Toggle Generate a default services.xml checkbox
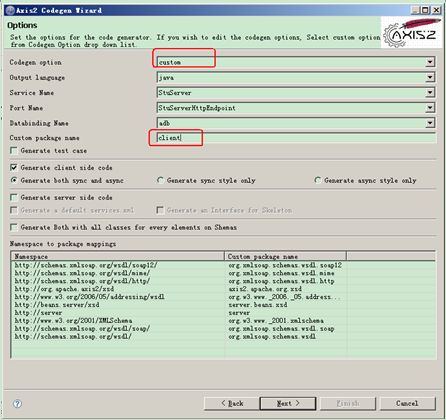446x420 pixels. [14, 210]
